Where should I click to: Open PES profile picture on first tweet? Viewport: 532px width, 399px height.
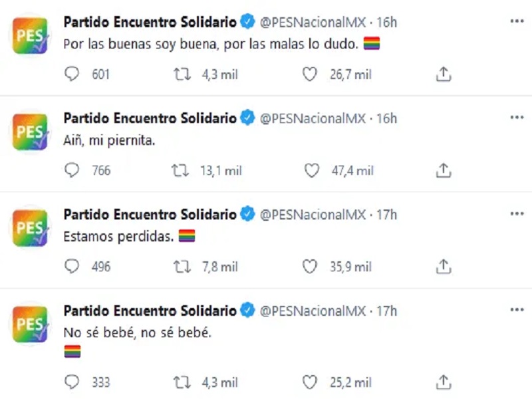31,37
